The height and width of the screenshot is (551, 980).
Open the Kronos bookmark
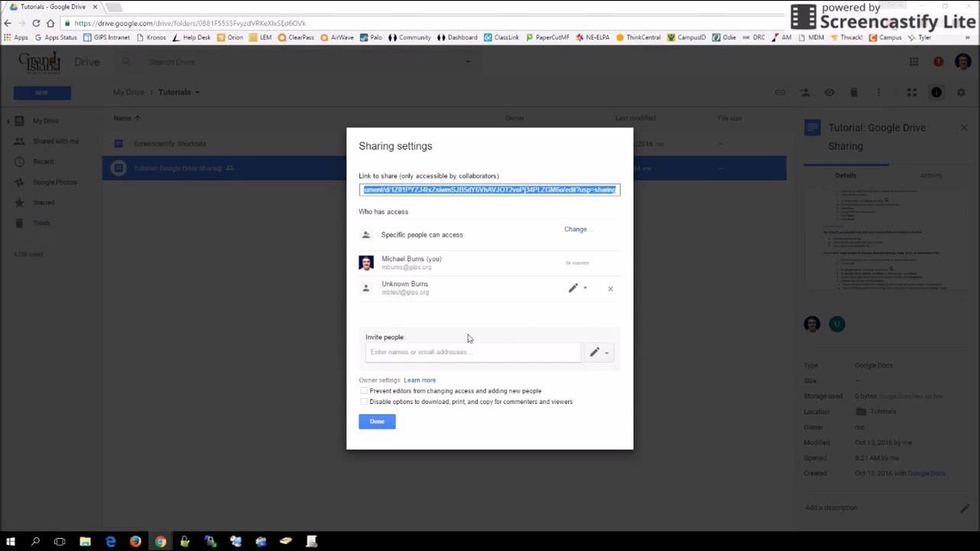(x=151, y=37)
